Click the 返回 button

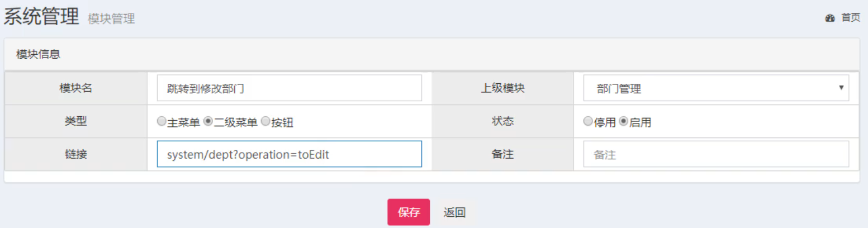point(454,212)
